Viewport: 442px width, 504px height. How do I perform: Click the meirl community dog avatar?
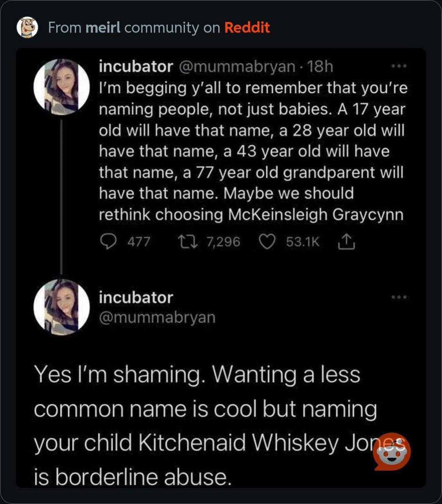[x=27, y=27]
